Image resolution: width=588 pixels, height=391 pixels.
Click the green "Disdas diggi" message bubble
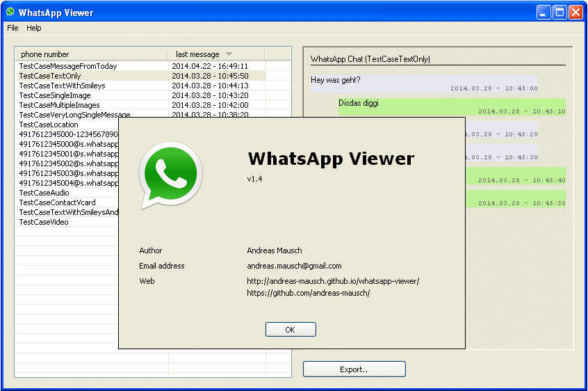452,106
